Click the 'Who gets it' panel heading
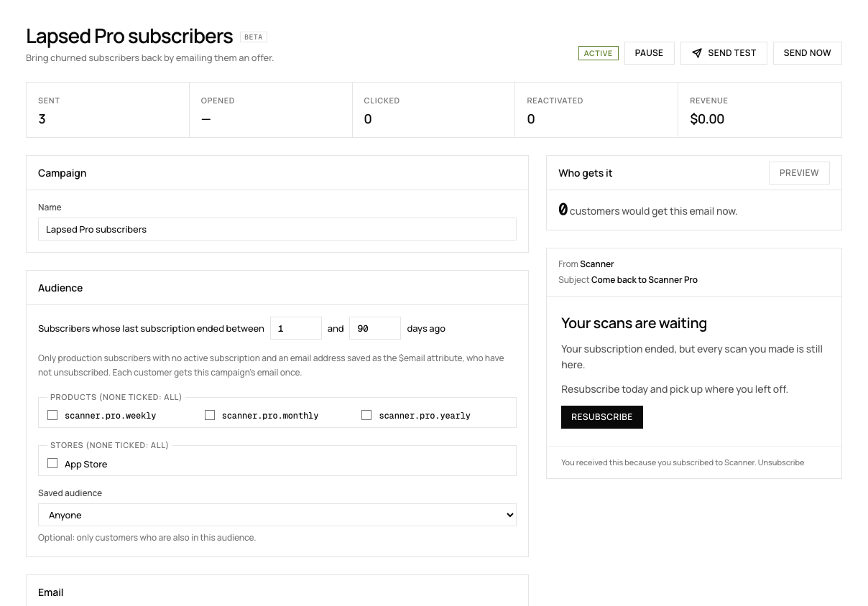This screenshot has height=606, width=868. [585, 173]
